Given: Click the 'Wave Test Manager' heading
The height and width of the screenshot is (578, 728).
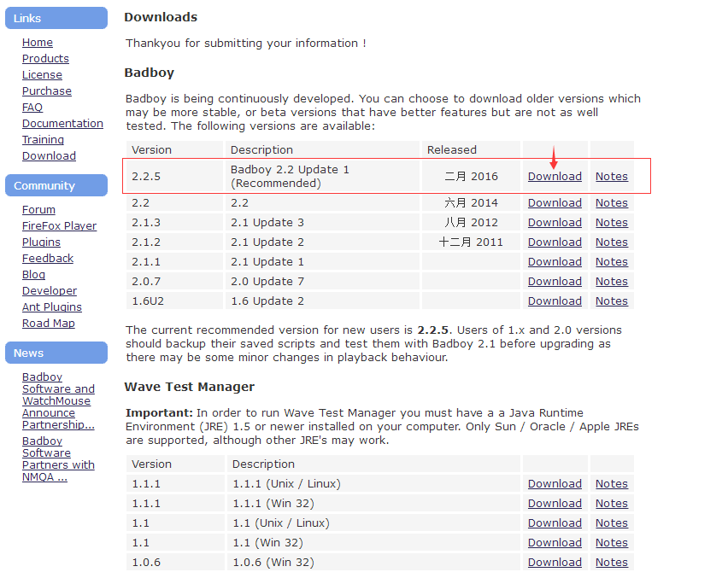Looking at the screenshot, I should click(190, 387).
